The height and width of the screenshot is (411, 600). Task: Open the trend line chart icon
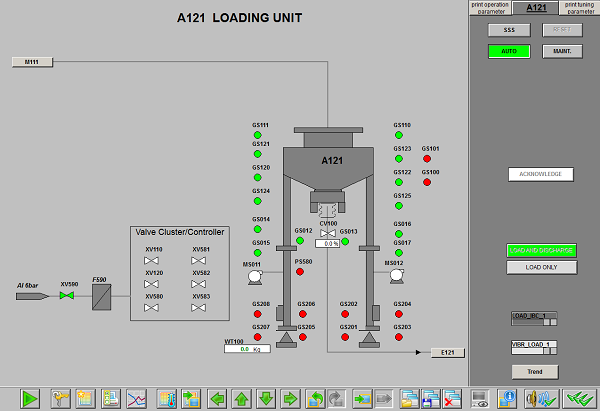coord(137,399)
